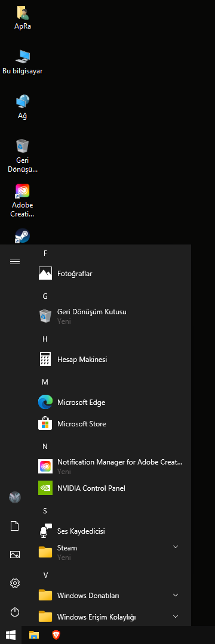Click the Geri Dönüşüm Kutusu icon in app list
215x644 pixels.
pyautogui.click(x=45, y=316)
